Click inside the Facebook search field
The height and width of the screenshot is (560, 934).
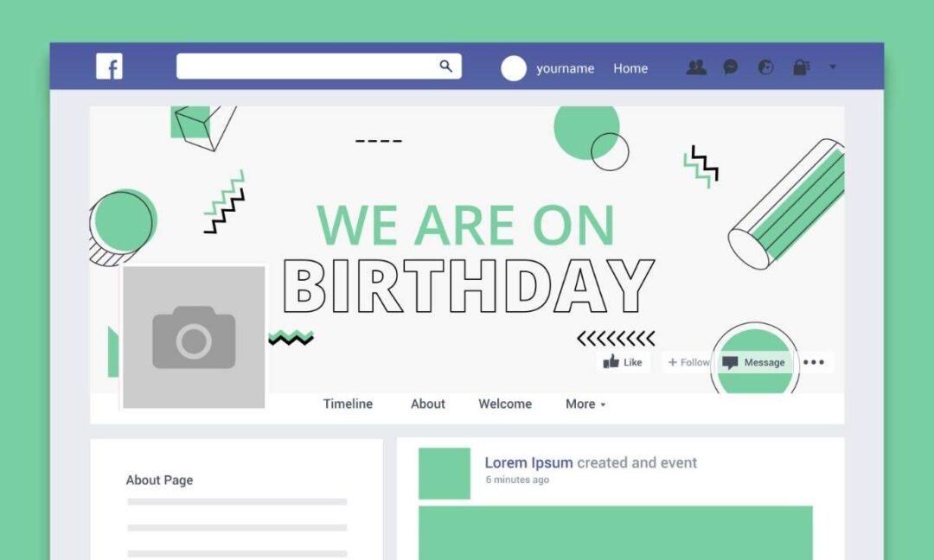click(x=318, y=66)
